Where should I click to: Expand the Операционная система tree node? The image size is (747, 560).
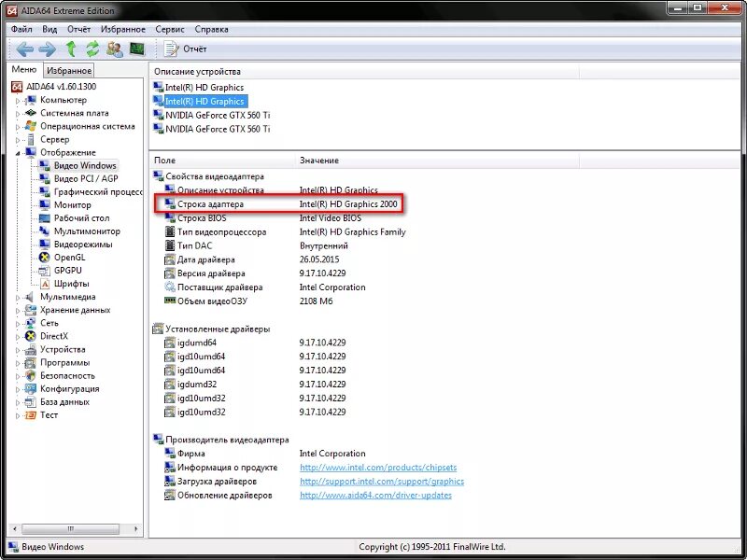pos(18,127)
